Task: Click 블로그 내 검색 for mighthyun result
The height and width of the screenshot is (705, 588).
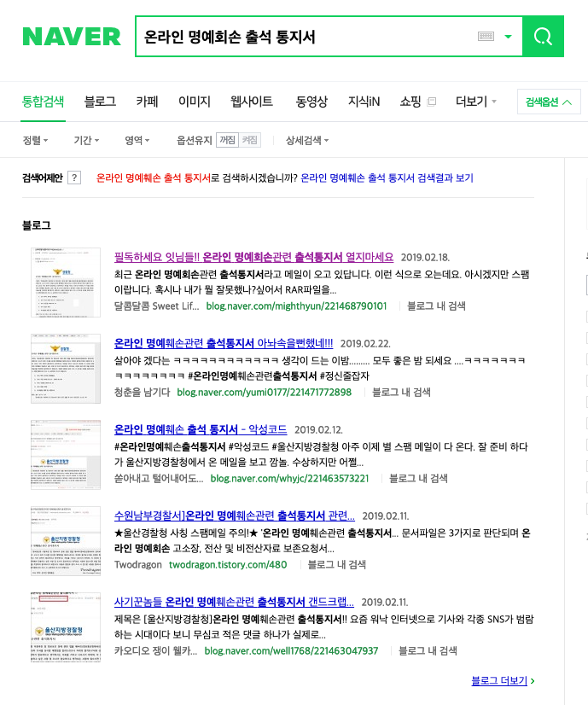Action: [436, 306]
